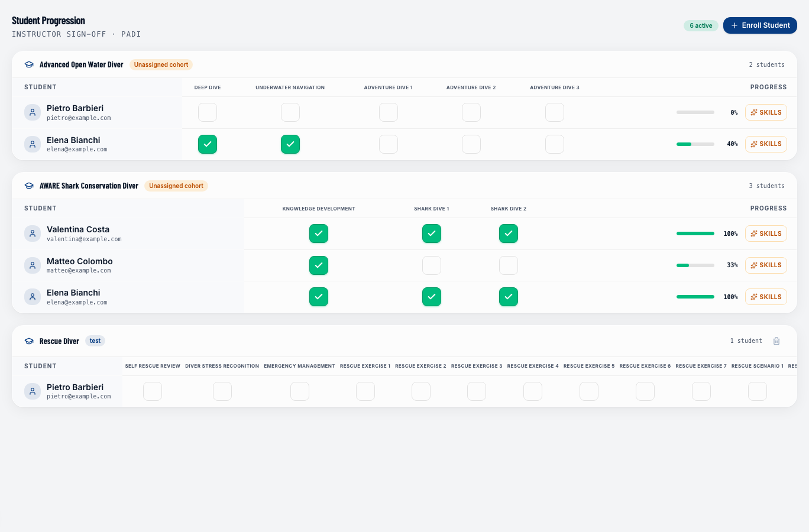Click Pietro Barbieri's 0% progress bar

(x=695, y=112)
